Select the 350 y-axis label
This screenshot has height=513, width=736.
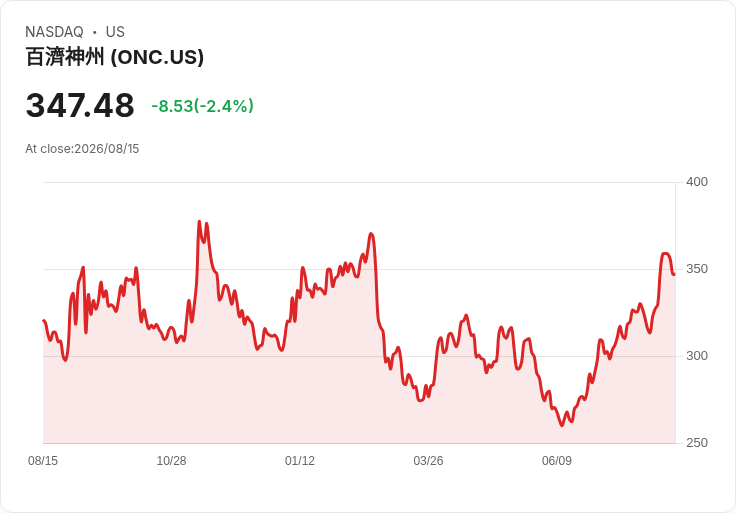click(x=697, y=269)
